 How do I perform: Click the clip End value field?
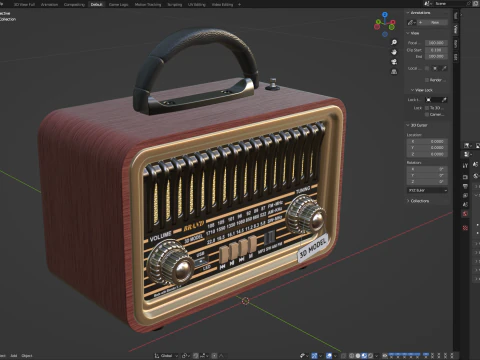coord(436,56)
